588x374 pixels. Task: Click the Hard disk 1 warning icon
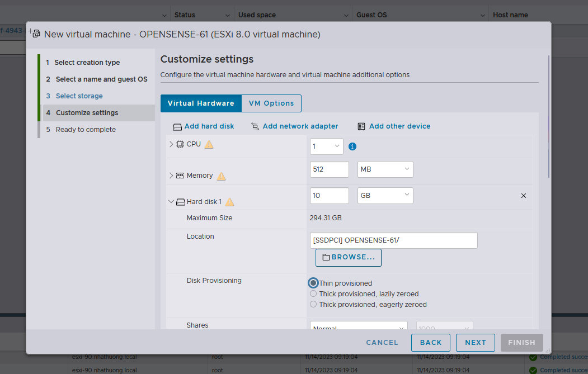tap(229, 202)
